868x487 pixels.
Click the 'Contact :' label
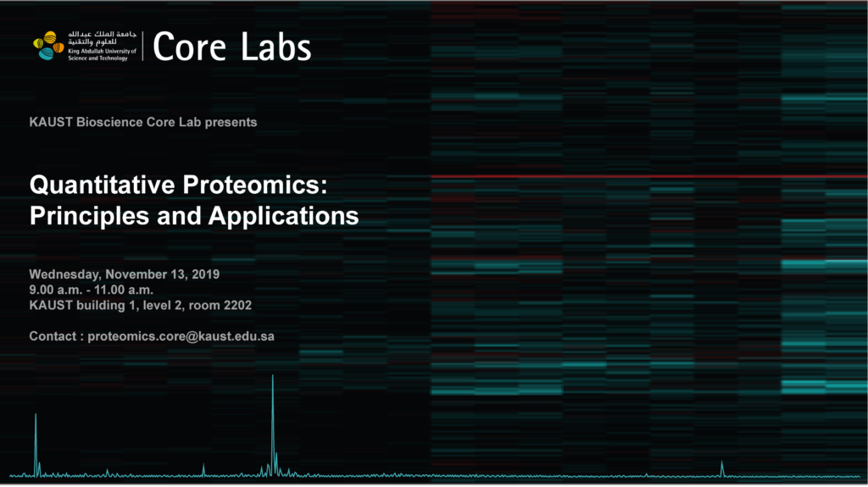(x=56, y=336)
